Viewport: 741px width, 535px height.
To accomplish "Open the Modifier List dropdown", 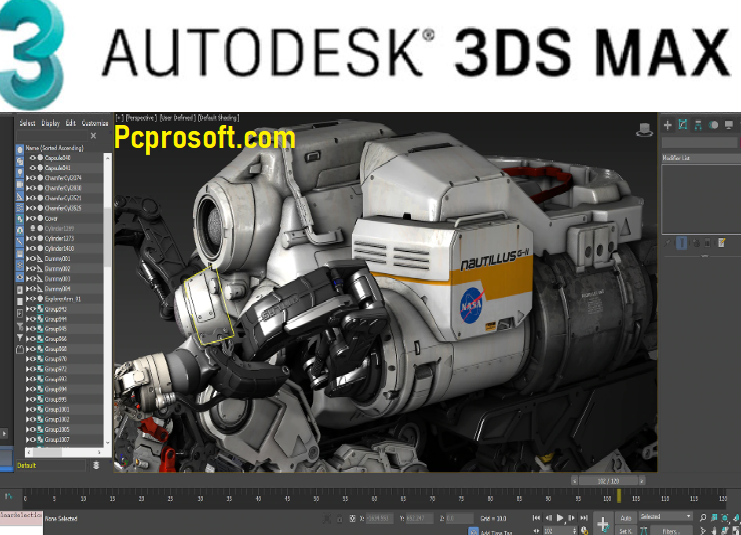I will click(701, 158).
